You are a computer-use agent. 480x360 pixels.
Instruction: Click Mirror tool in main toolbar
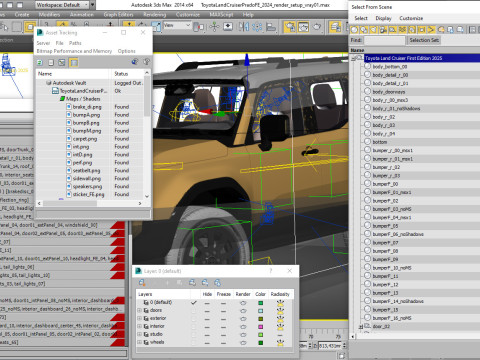[244, 27]
